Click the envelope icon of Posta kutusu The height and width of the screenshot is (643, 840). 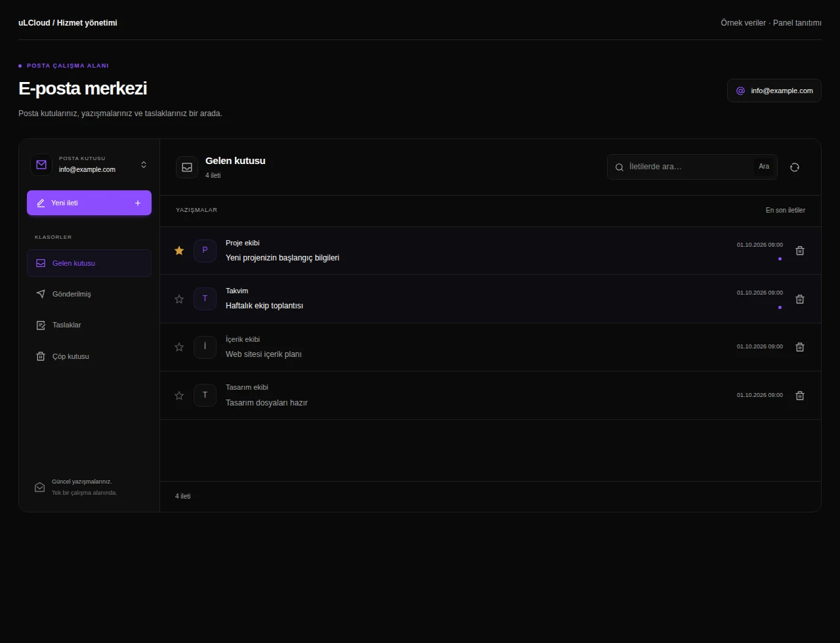[x=41, y=165]
